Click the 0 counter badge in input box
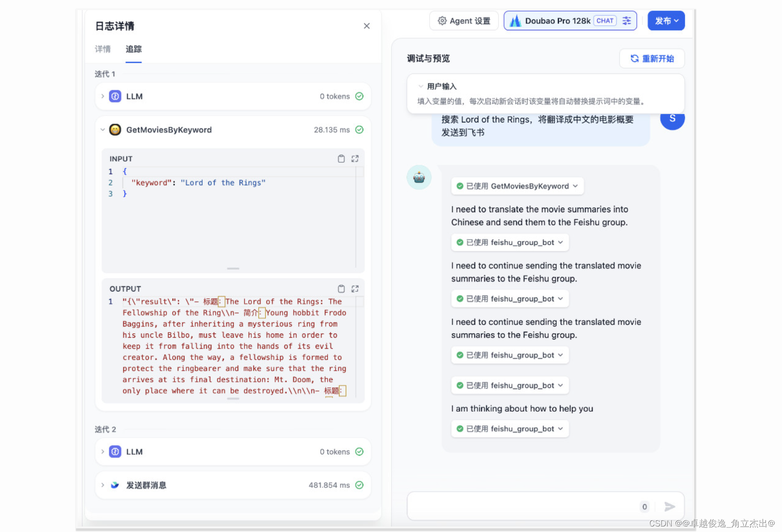Image resolution: width=782 pixels, height=532 pixels. click(645, 506)
